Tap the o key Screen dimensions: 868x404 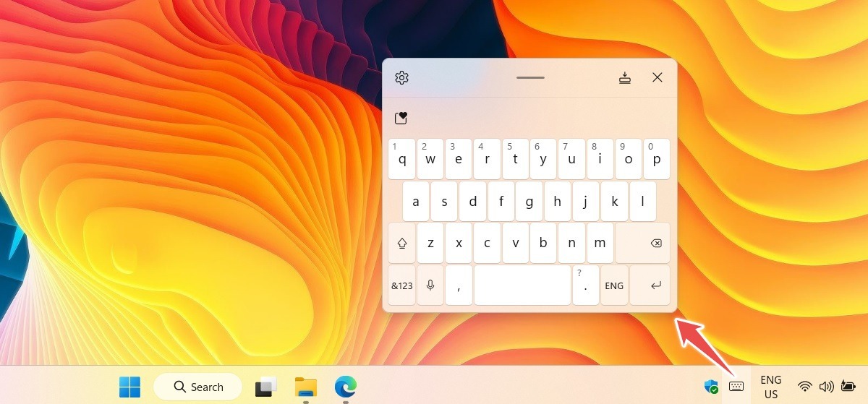(628, 159)
